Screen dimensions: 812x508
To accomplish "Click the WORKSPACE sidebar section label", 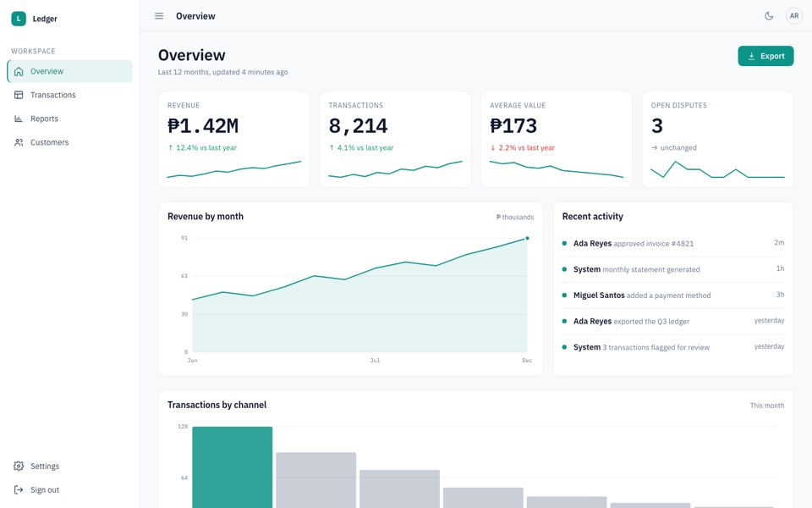I will click(x=33, y=52).
